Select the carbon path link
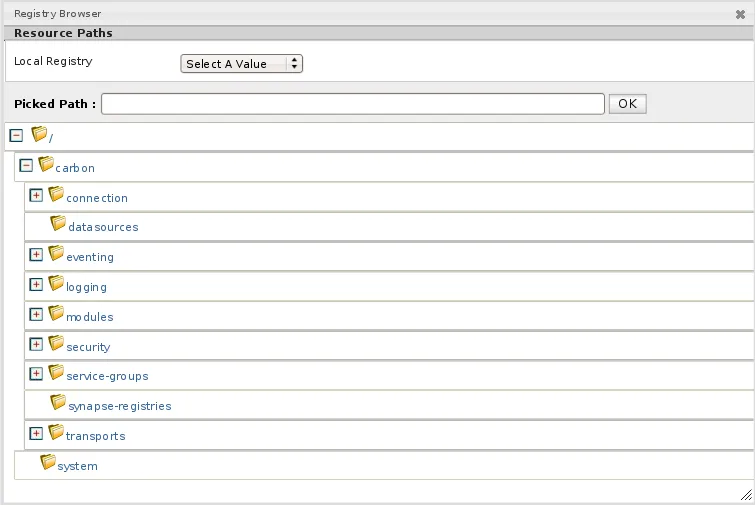The height and width of the screenshot is (505, 755). tap(75, 168)
